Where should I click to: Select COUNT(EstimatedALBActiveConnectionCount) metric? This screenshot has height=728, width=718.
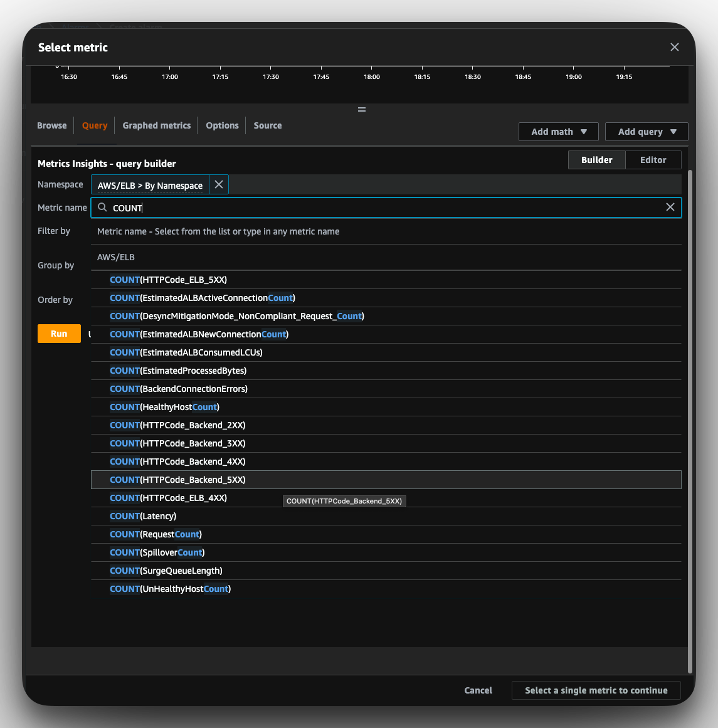coord(386,298)
